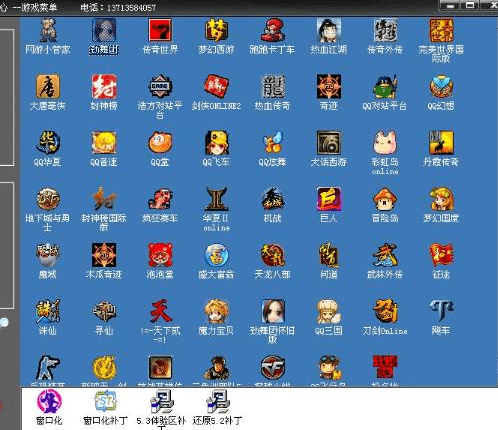
Task: Select the 传奇世界 game icon
Action: pos(160,31)
